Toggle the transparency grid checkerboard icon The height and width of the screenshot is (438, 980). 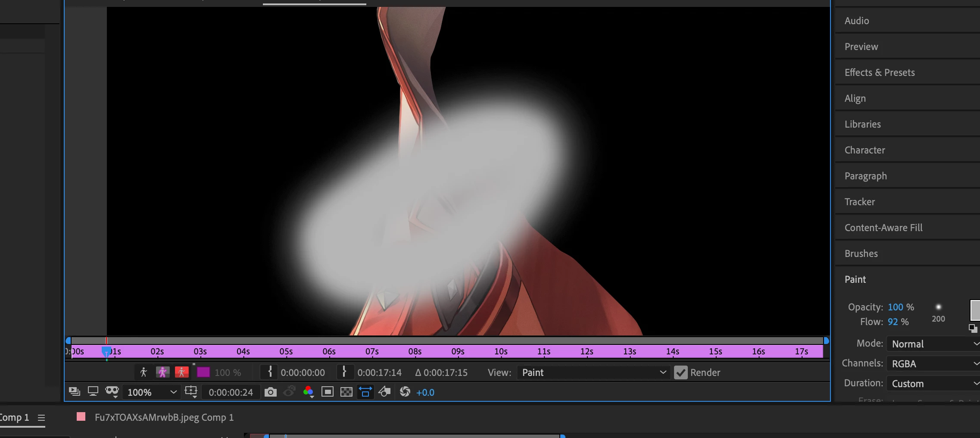tap(346, 392)
